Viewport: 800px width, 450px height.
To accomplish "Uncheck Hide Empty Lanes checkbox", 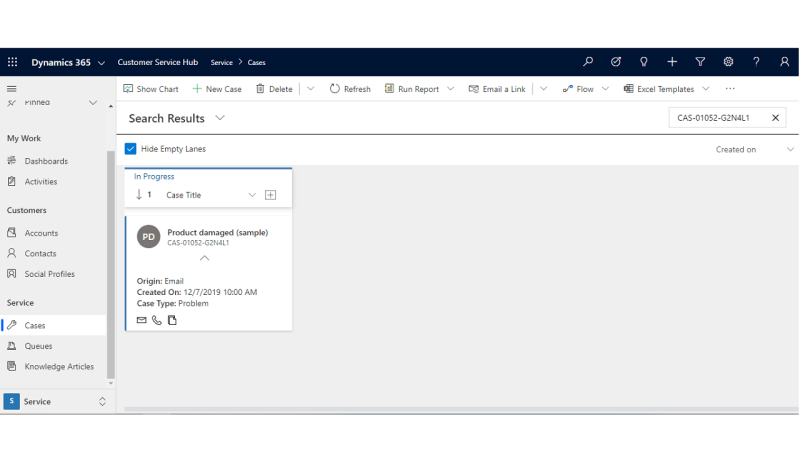I will pos(131,149).
